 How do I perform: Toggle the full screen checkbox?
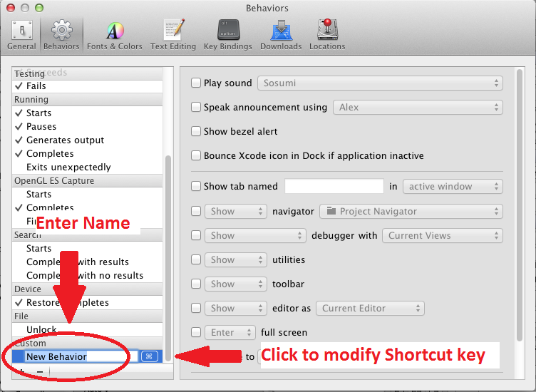[196, 332]
